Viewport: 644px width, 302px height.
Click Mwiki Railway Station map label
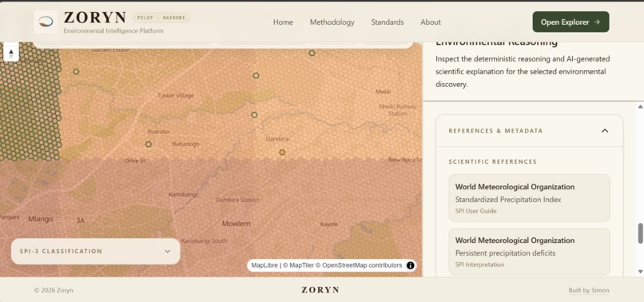tap(398, 109)
